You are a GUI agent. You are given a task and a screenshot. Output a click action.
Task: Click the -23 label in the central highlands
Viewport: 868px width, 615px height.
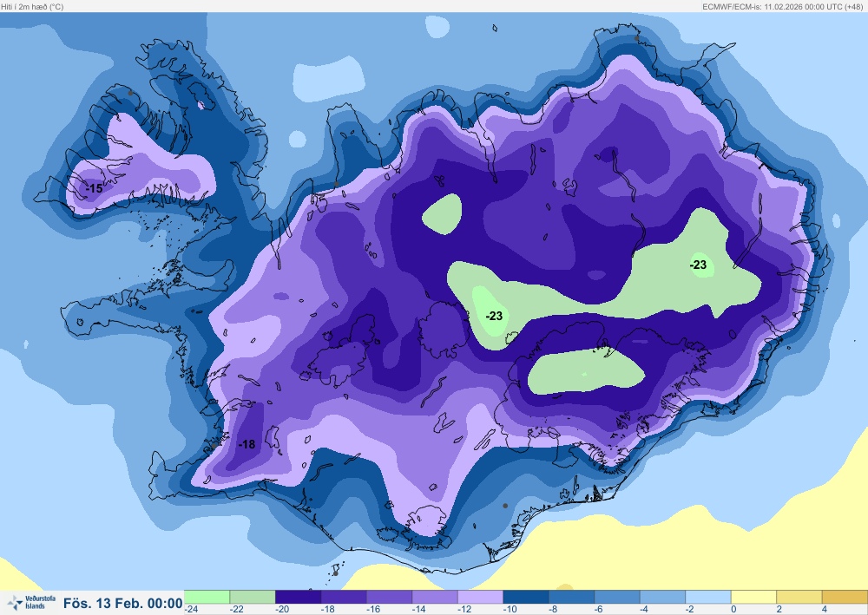pyautogui.click(x=494, y=316)
